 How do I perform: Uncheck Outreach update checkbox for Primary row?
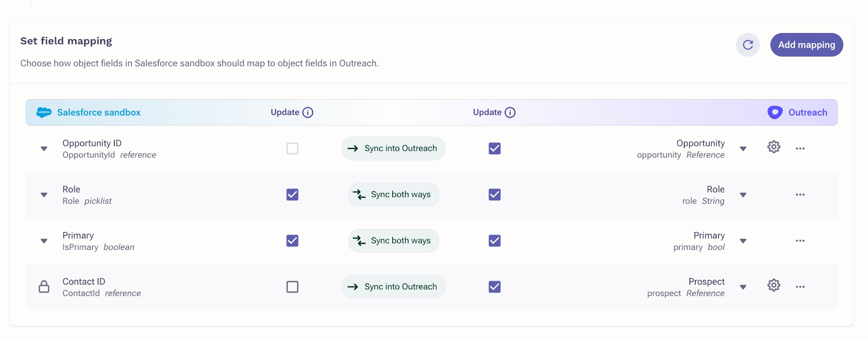(495, 241)
